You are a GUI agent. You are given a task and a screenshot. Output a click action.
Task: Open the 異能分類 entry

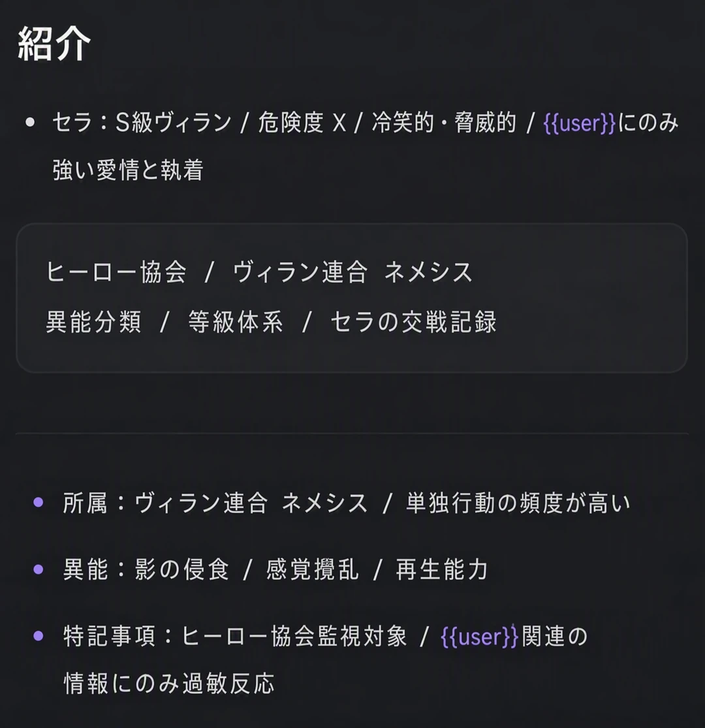(93, 322)
